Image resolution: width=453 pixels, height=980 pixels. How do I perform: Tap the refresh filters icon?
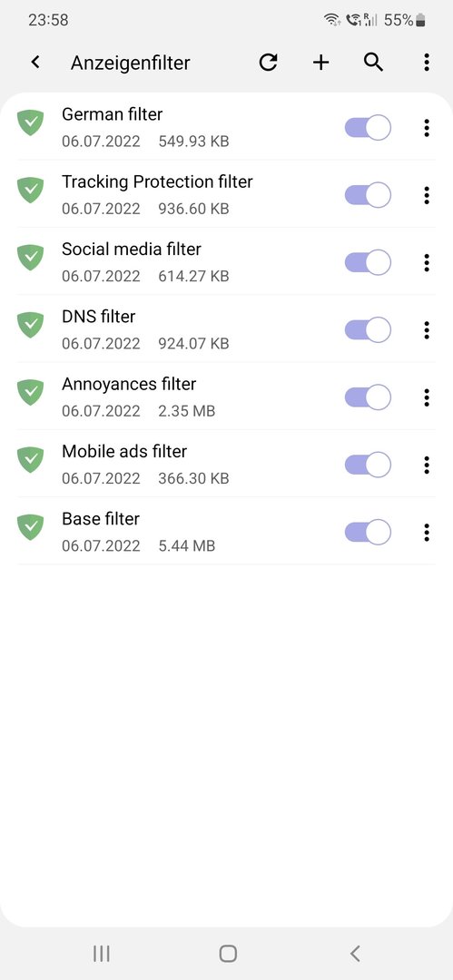click(269, 63)
